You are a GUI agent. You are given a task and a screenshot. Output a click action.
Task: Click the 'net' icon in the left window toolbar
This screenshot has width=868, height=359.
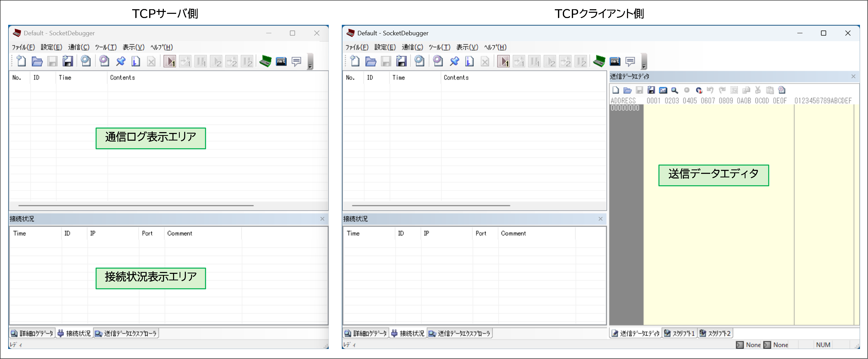coord(281,61)
